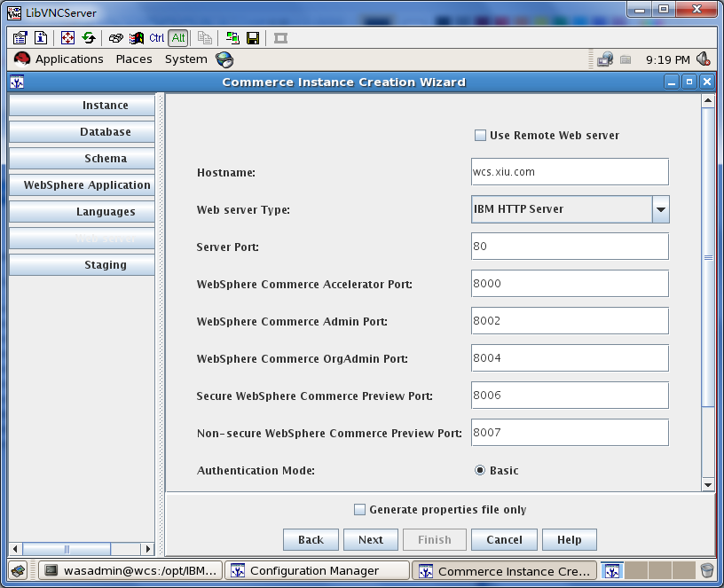This screenshot has height=588, width=724.
Task: Select the Languages wizard page
Action: point(82,212)
